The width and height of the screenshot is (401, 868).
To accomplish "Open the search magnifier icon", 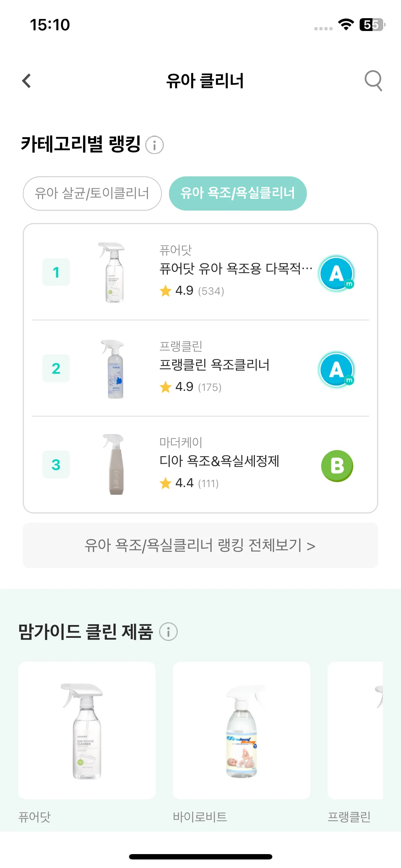I will pos(373,81).
